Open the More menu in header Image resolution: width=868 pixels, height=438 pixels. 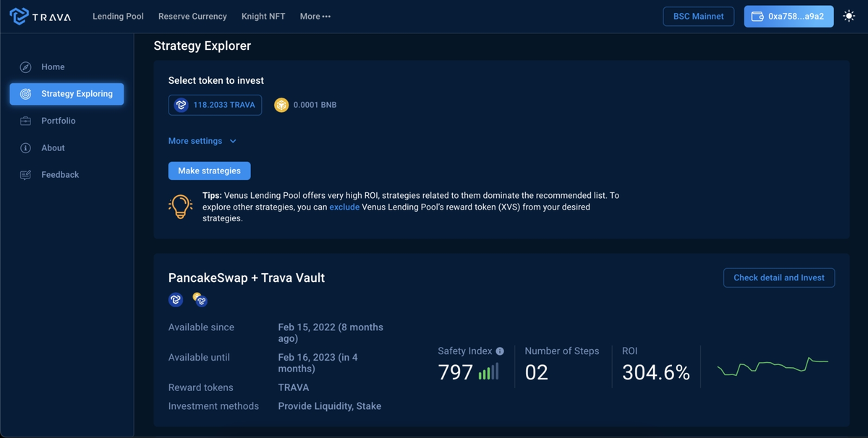click(x=315, y=17)
